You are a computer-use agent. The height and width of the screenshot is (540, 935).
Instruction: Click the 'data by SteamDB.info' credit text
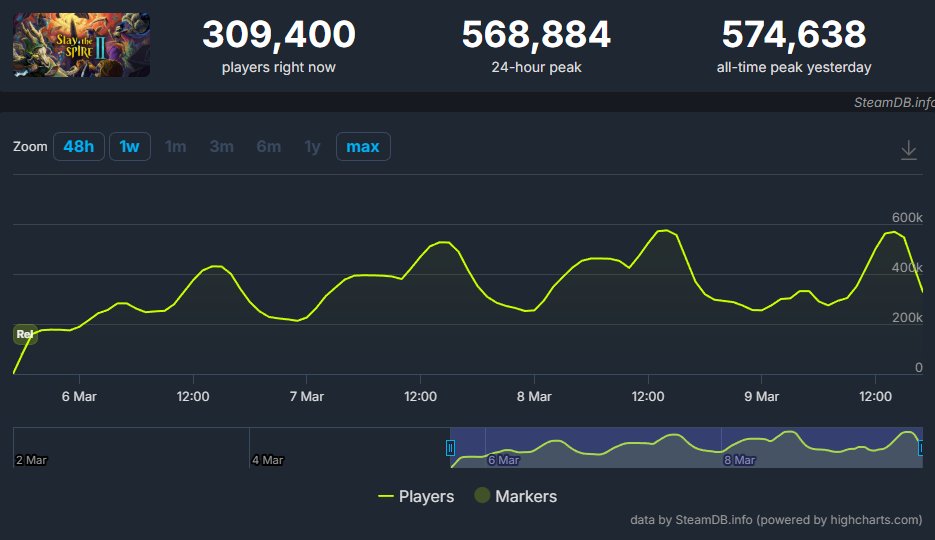pyautogui.click(x=776, y=520)
